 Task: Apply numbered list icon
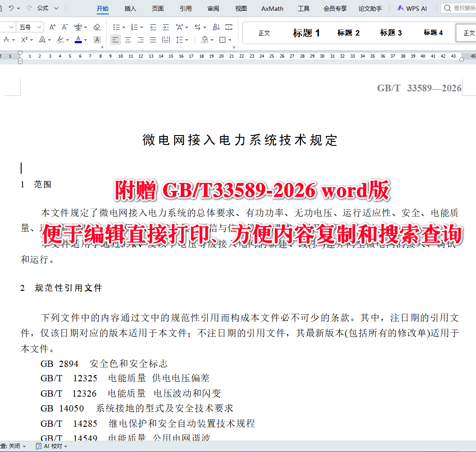pos(134,27)
